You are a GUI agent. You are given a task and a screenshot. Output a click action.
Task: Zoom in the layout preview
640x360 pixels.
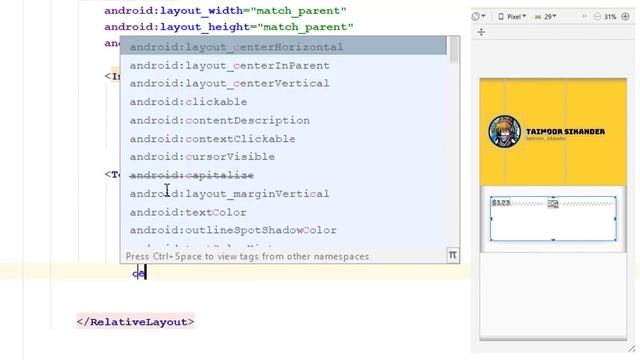click(x=625, y=17)
